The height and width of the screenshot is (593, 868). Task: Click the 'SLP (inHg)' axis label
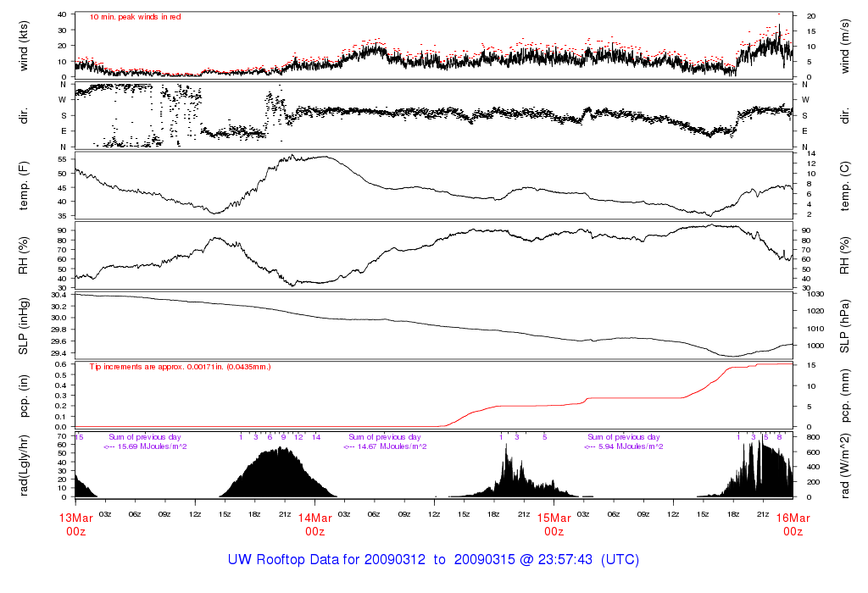[23, 326]
